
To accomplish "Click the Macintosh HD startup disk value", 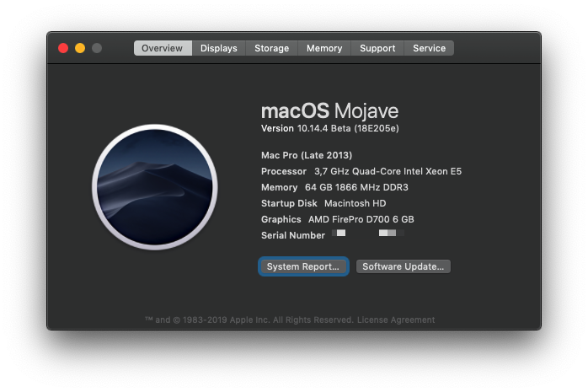I will (x=355, y=204).
